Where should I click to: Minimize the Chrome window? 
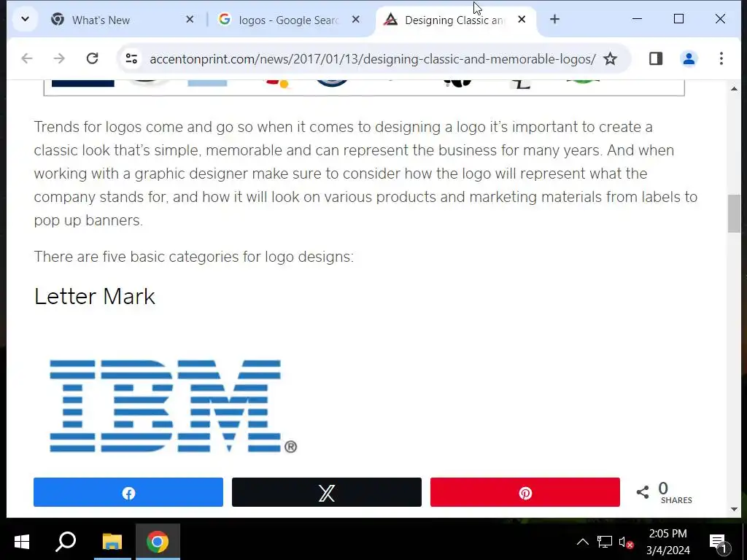tap(637, 19)
